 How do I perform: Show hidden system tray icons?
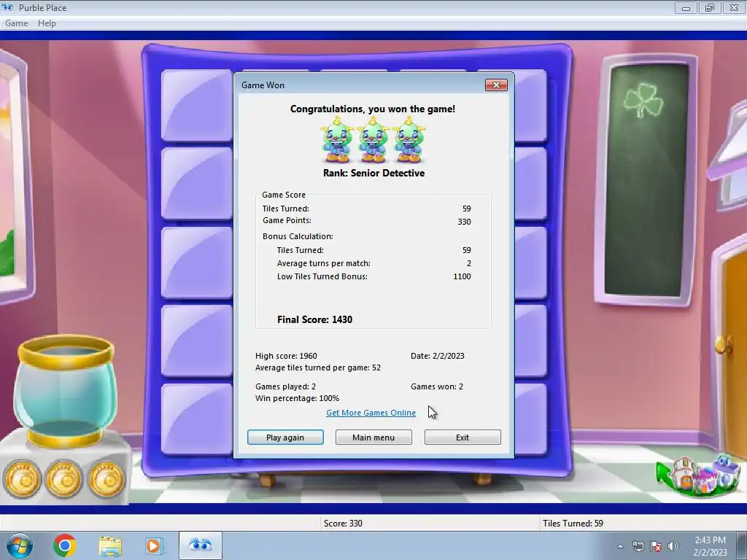point(620,546)
